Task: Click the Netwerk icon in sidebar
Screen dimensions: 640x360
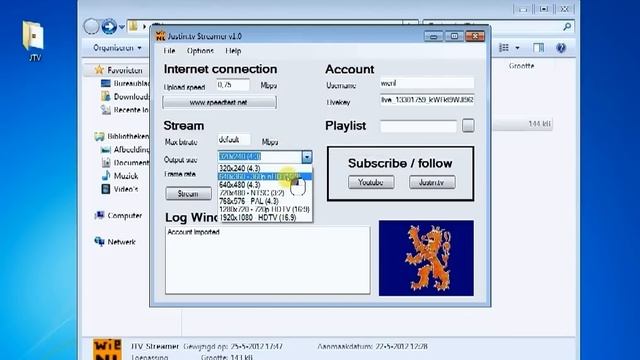Action: (x=99, y=242)
